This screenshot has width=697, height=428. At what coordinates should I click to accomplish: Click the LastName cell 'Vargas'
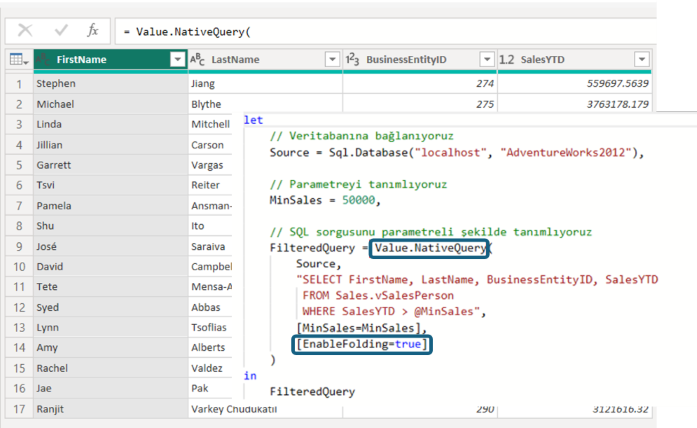(x=210, y=165)
